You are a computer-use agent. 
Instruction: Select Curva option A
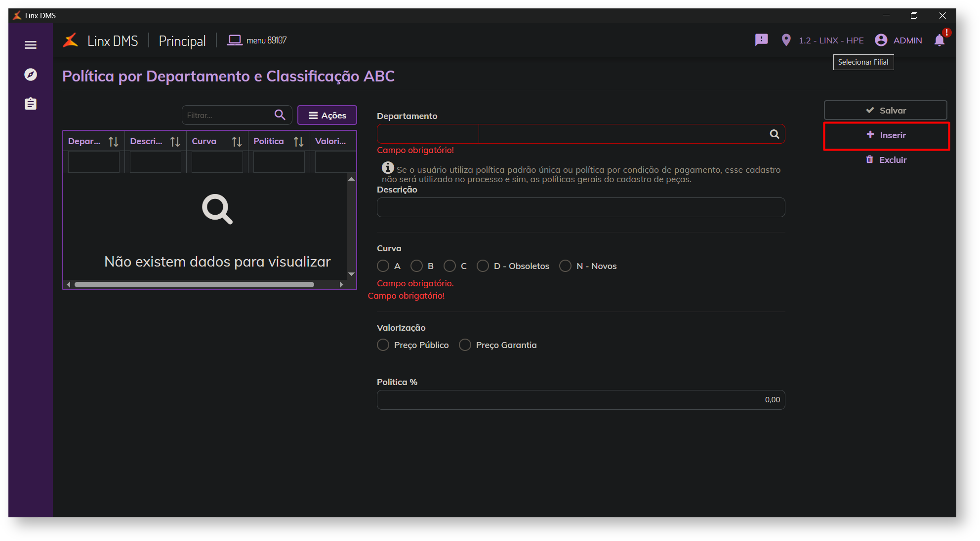[x=383, y=266]
